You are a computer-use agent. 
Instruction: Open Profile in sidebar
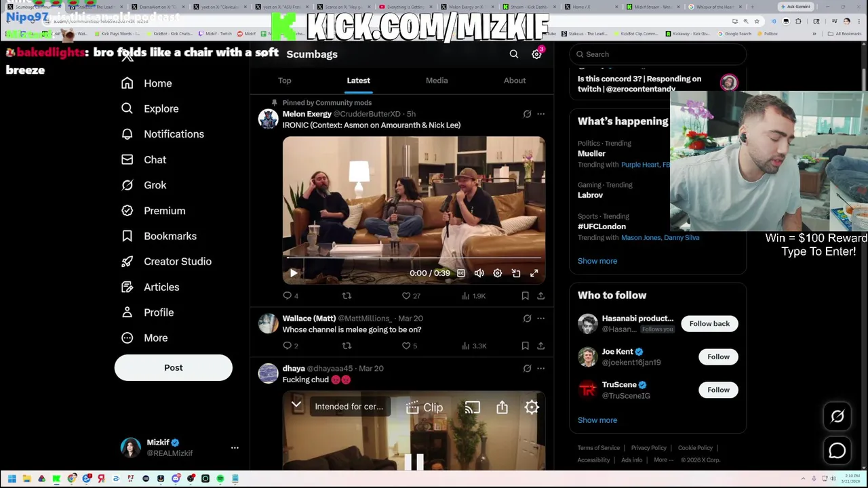pos(147,312)
